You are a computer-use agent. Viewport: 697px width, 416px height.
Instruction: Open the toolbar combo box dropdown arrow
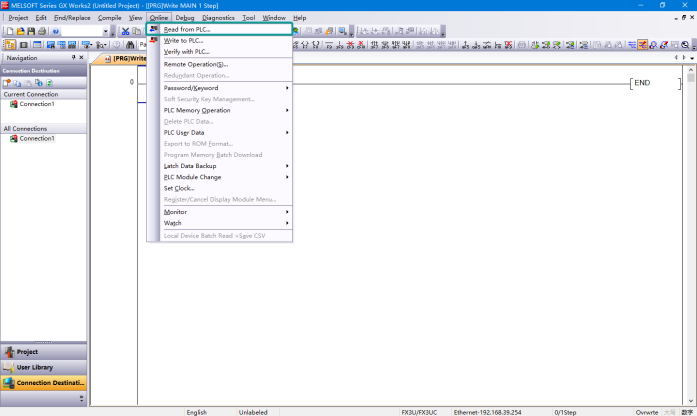coord(105,32)
